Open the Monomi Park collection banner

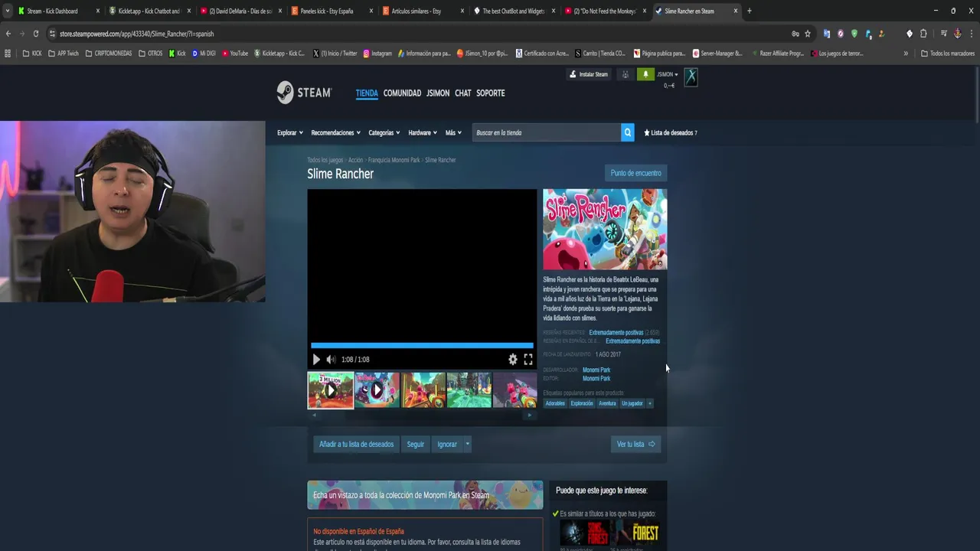(425, 495)
